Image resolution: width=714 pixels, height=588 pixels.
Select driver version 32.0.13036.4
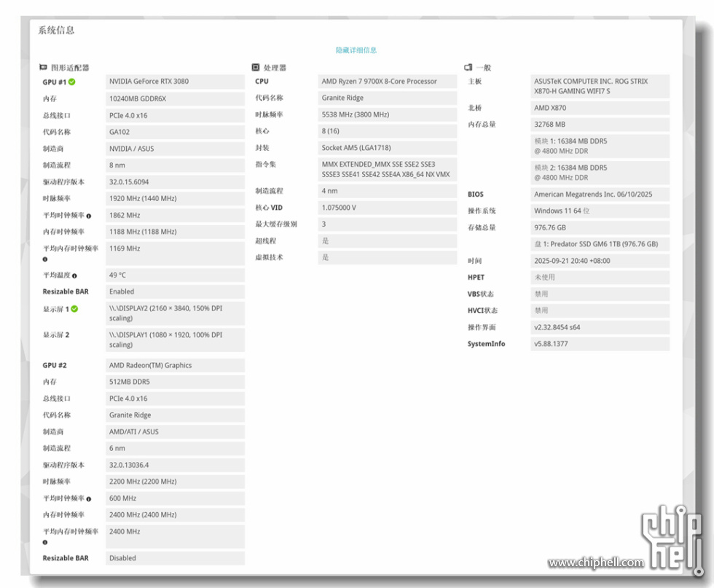pos(176,465)
